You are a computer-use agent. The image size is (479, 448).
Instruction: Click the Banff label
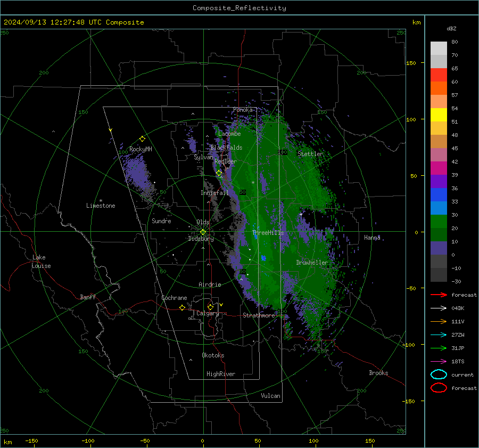coord(88,297)
